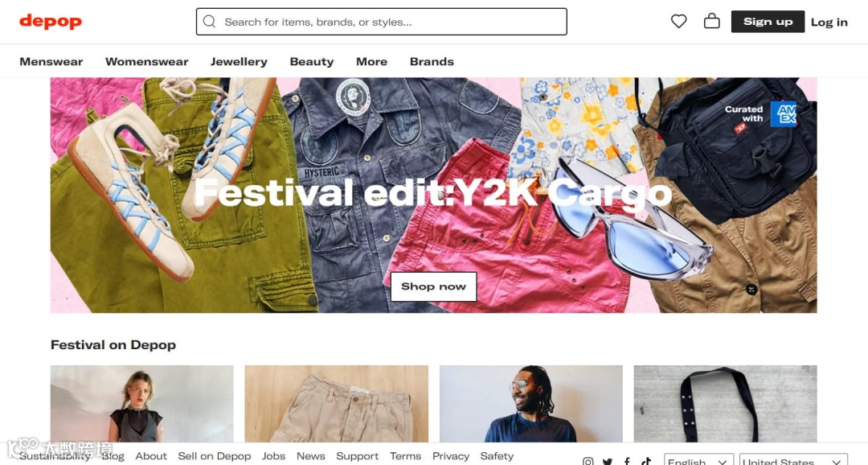Screen dimensions: 868x465
Task: Select the Jewellery category
Action: click(239, 61)
